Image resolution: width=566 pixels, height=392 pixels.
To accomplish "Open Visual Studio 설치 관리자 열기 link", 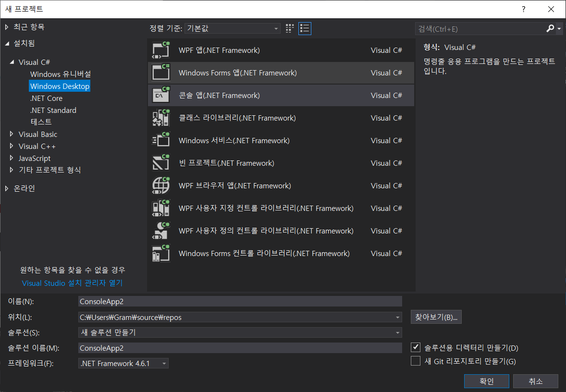I will (72, 283).
